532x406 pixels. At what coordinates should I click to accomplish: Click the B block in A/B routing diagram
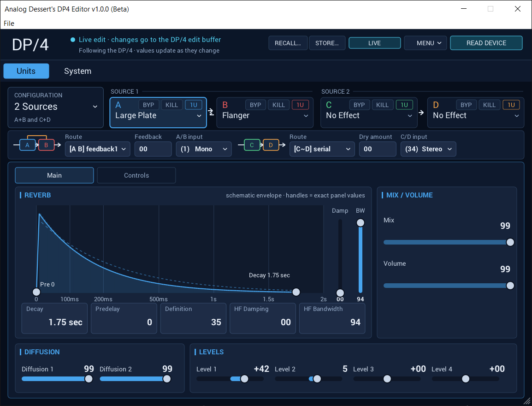(x=46, y=145)
